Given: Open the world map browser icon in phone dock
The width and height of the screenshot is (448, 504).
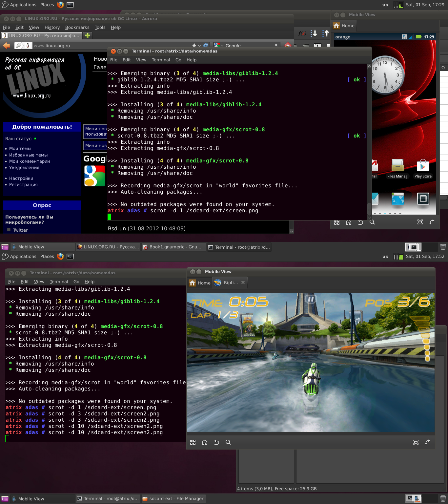Looking at the screenshot, I should coord(398,199).
